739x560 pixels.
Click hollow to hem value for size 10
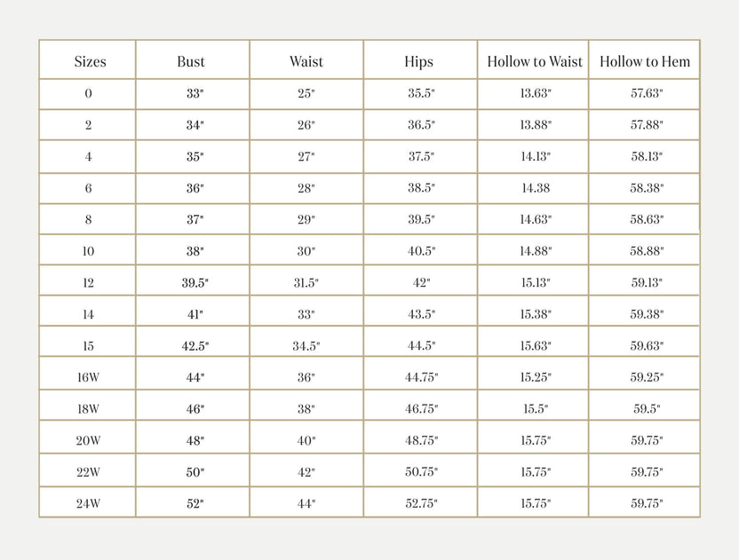(x=648, y=251)
